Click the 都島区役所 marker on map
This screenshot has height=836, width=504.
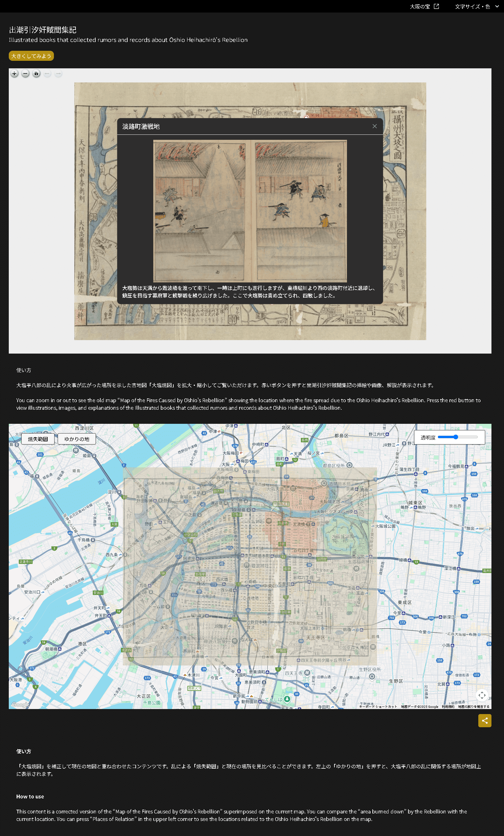pyautogui.click(x=349, y=465)
